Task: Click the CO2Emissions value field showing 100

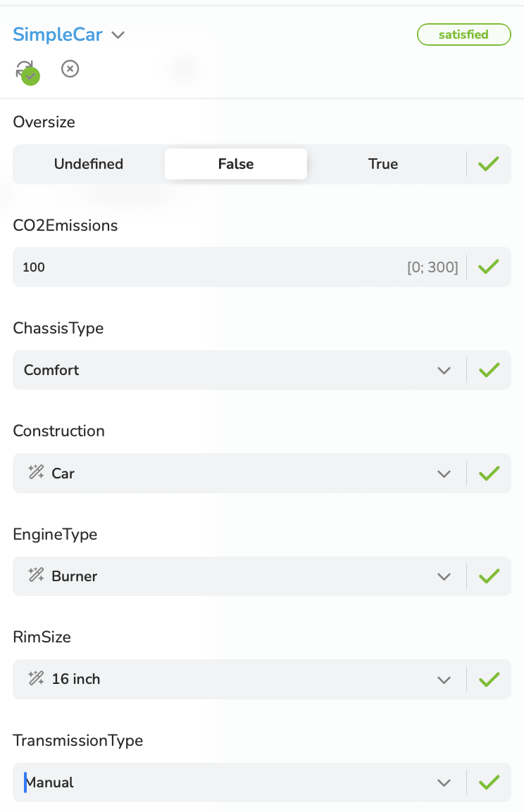Action: coord(239,267)
